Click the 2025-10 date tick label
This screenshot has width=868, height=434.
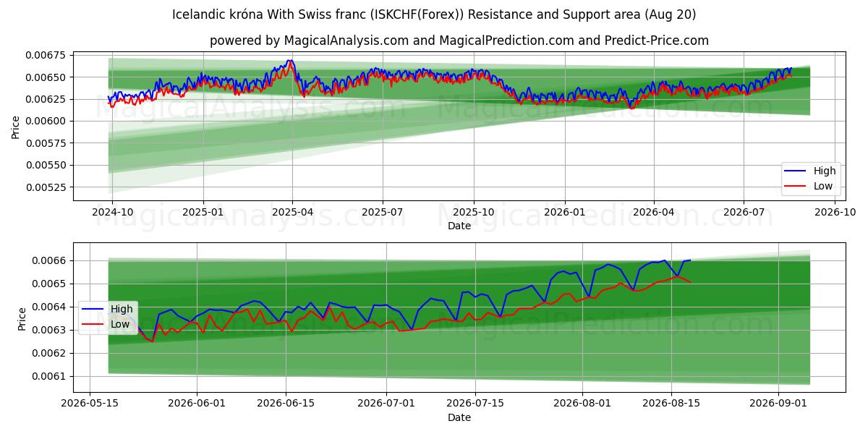474,213
